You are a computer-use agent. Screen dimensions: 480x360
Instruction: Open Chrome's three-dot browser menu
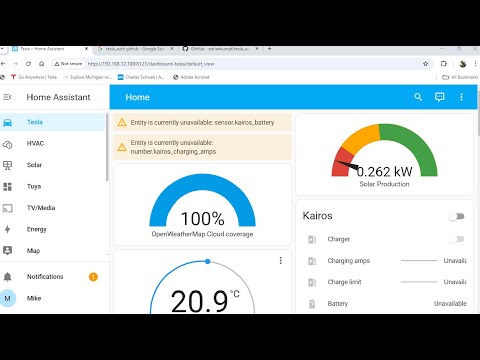tap(476, 64)
